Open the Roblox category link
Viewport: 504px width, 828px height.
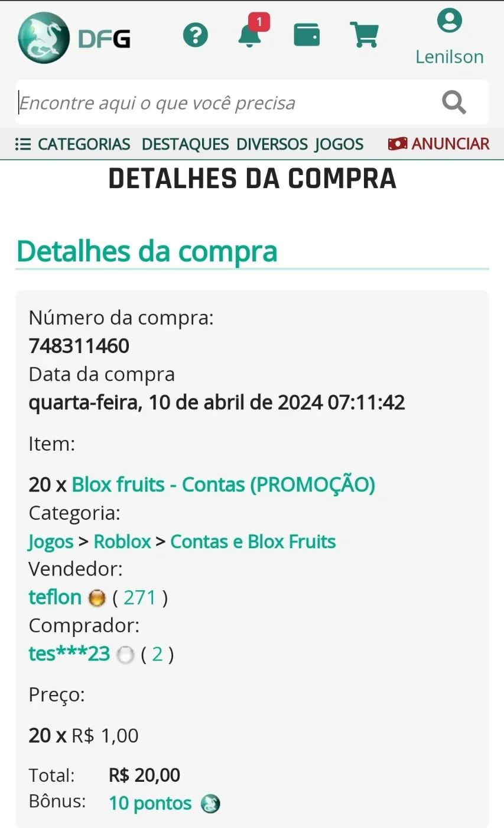122,542
